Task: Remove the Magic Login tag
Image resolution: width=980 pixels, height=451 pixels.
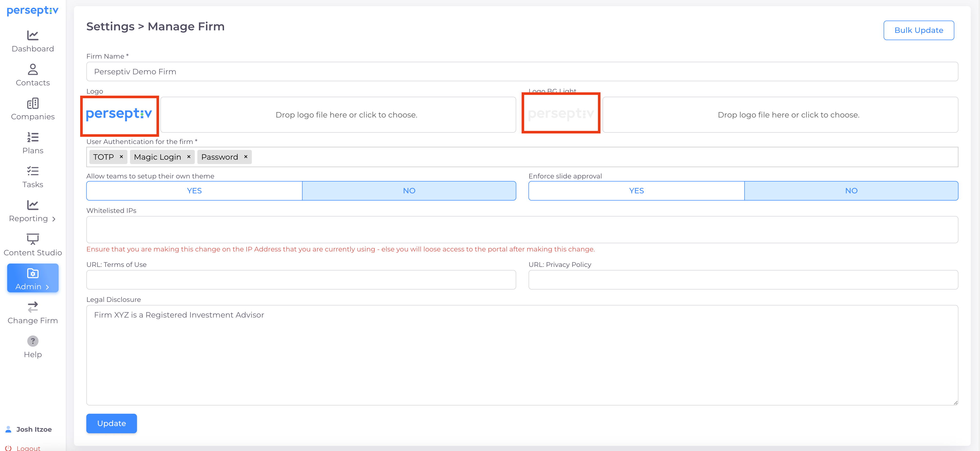Action: (189, 157)
